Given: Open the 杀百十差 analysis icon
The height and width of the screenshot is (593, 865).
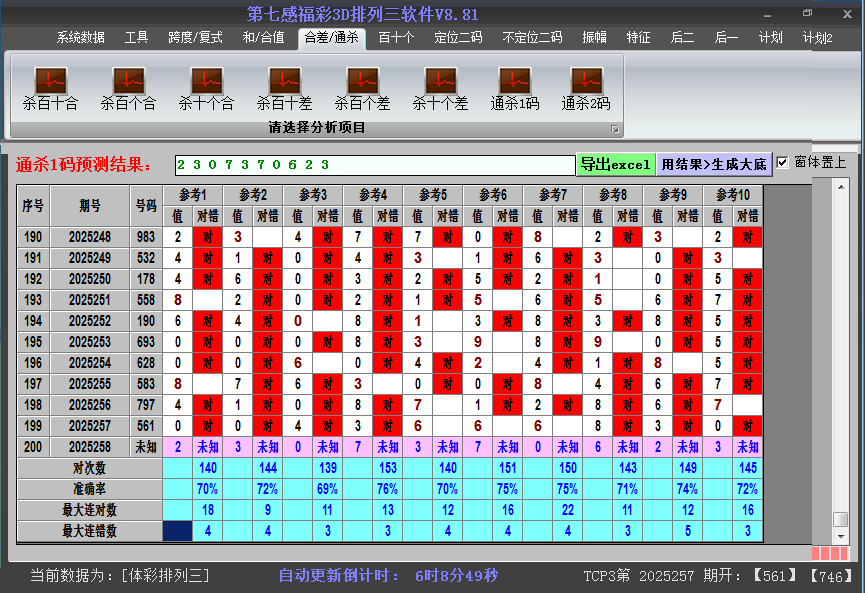Looking at the screenshot, I should pos(285,88).
